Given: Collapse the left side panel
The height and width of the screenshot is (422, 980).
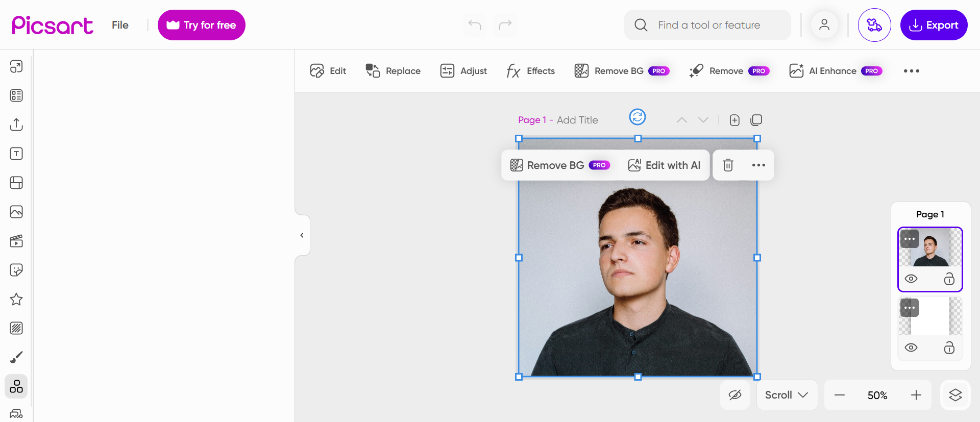Looking at the screenshot, I should (x=302, y=235).
